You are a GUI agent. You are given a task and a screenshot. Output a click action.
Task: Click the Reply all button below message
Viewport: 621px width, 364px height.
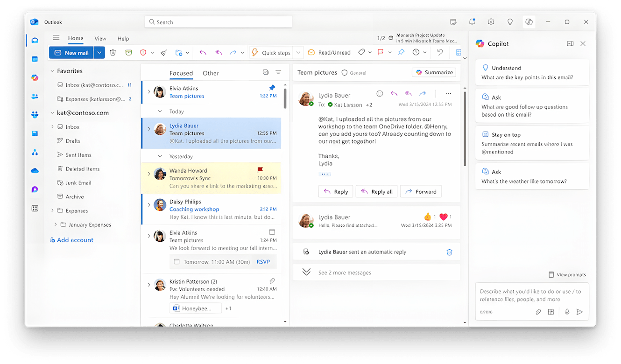[376, 191]
